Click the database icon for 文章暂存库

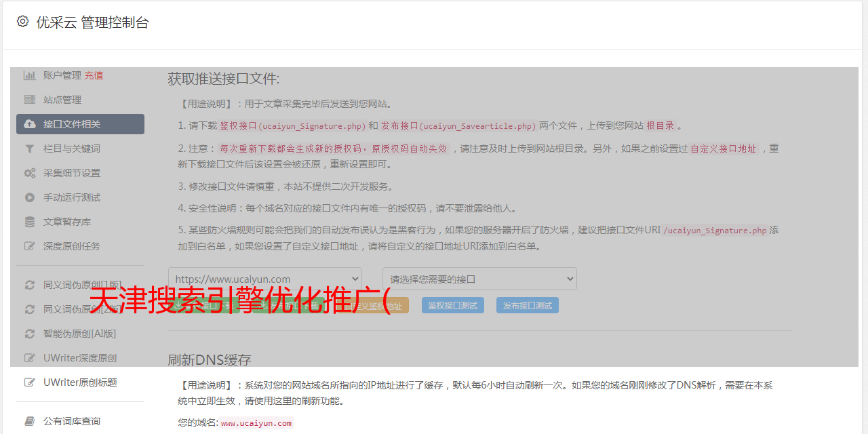point(30,222)
